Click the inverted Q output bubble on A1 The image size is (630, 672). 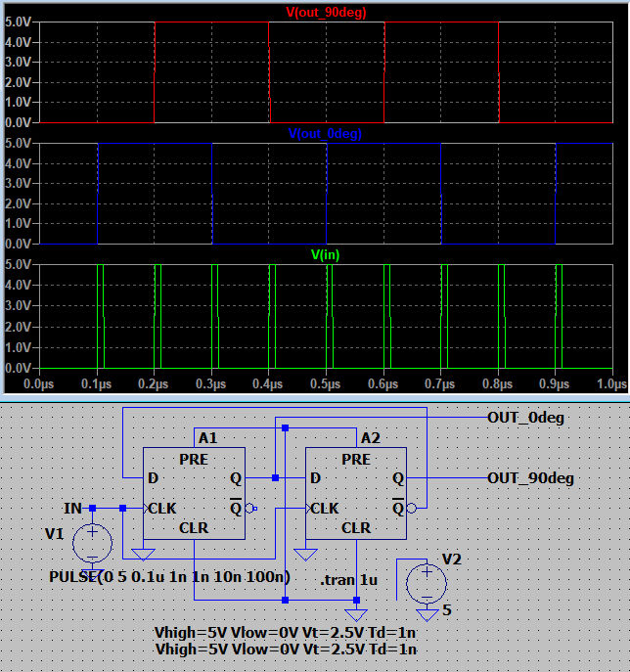tap(252, 509)
